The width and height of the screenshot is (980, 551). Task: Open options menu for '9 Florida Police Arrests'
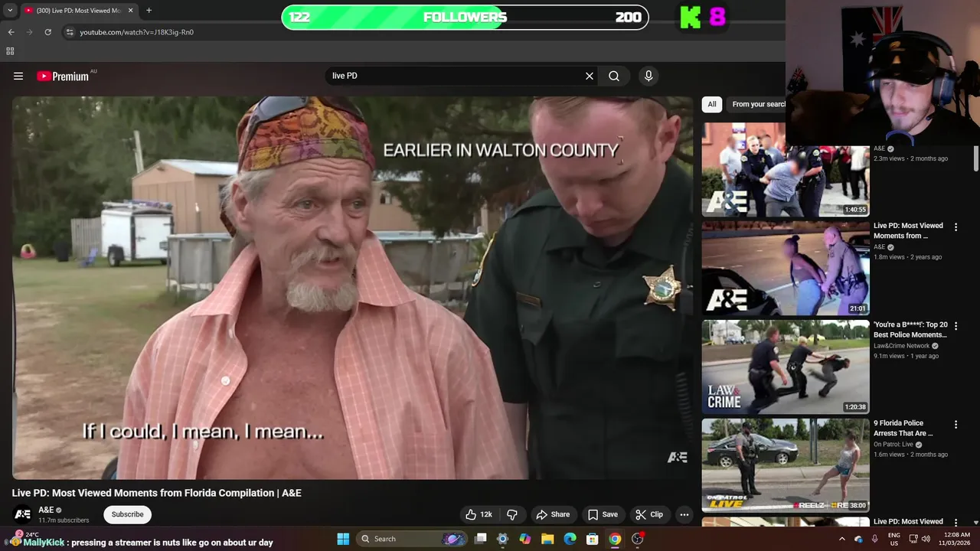(x=955, y=425)
